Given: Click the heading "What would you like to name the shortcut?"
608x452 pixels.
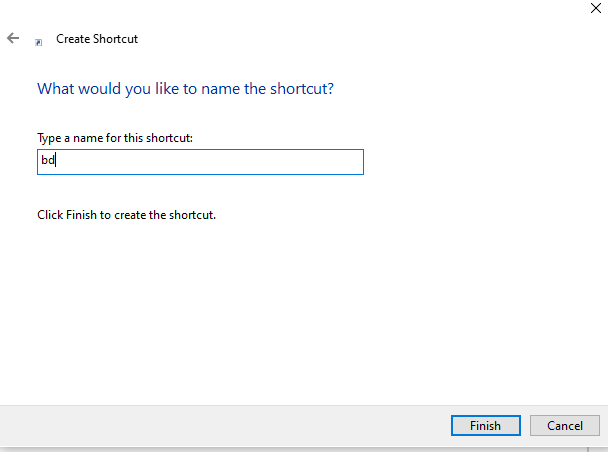Looking at the screenshot, I should [185, 89].
